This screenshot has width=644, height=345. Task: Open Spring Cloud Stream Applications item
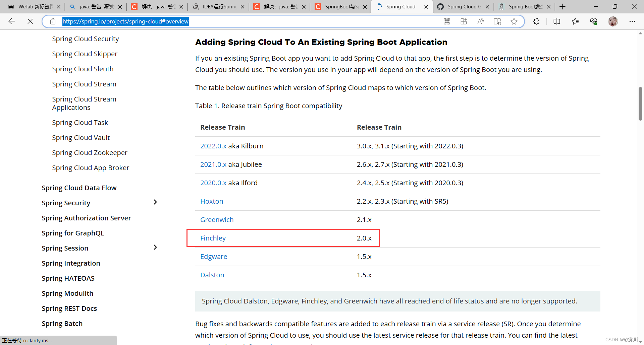84,103
